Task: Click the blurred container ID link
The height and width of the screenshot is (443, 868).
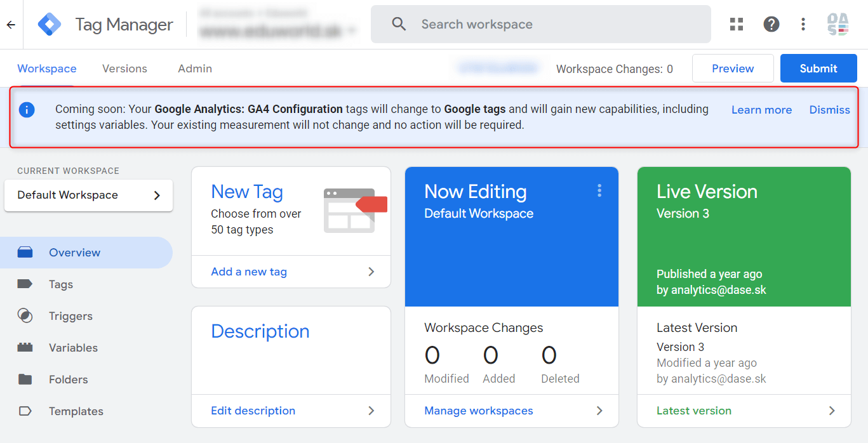Action: [x=497, y=69]
